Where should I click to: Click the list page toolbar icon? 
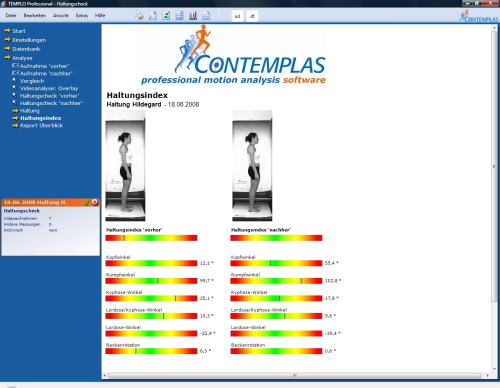point(179,15)
